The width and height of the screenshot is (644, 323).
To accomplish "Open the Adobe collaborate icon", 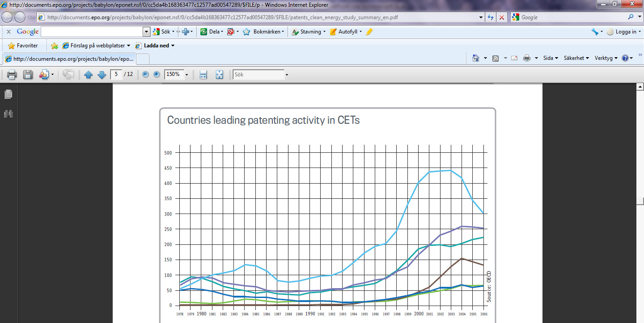I will pos(44,75).
